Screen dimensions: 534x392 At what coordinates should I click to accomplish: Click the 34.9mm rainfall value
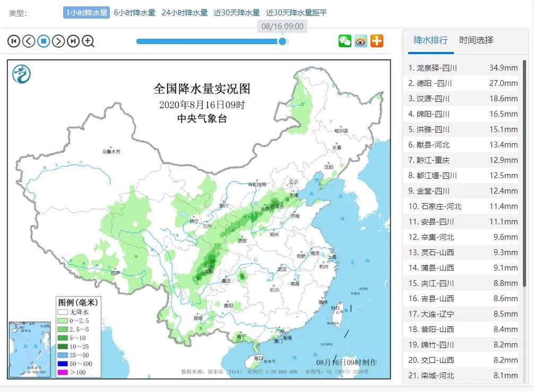pos(503,68)
